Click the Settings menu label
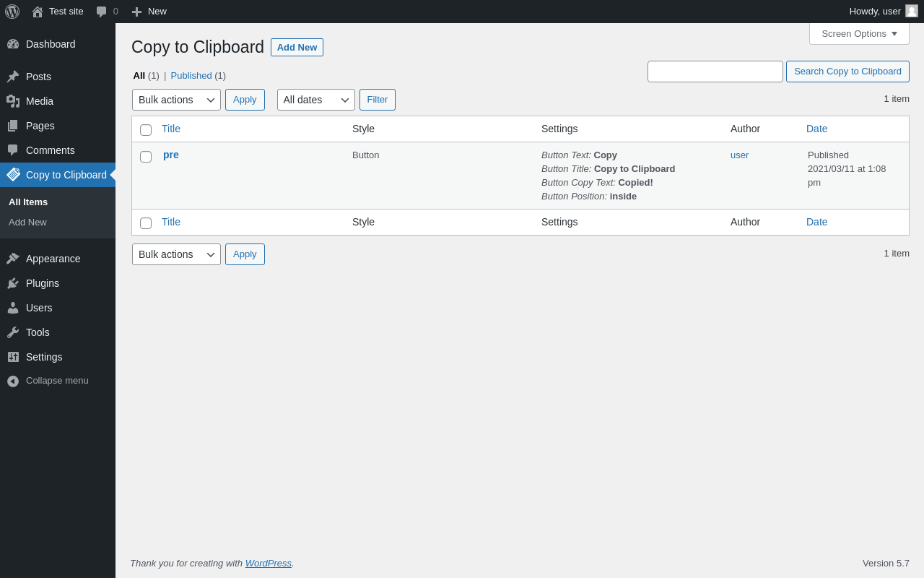The height and width of the screenshot is (578, 924). pyautogui.click(x=44, y=357)
